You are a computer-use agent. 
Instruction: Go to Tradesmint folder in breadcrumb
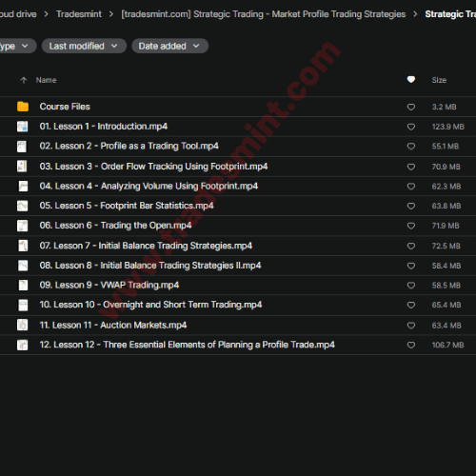coord(79,14)
